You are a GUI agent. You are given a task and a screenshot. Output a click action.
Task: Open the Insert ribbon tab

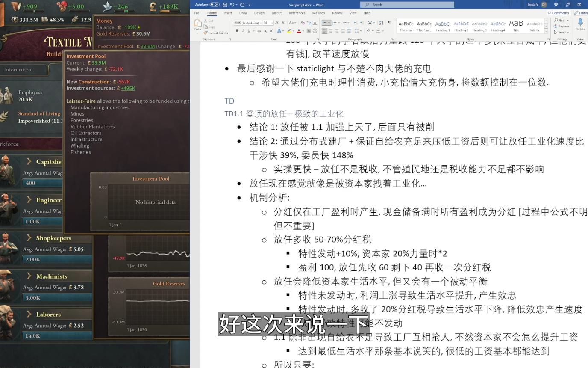pos(228,13)
